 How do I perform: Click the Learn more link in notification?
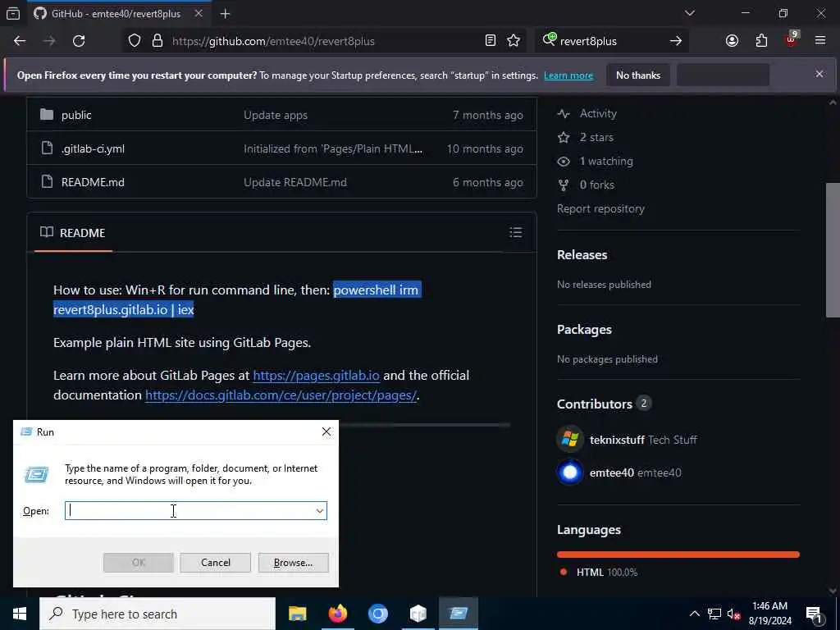(568, 75)
